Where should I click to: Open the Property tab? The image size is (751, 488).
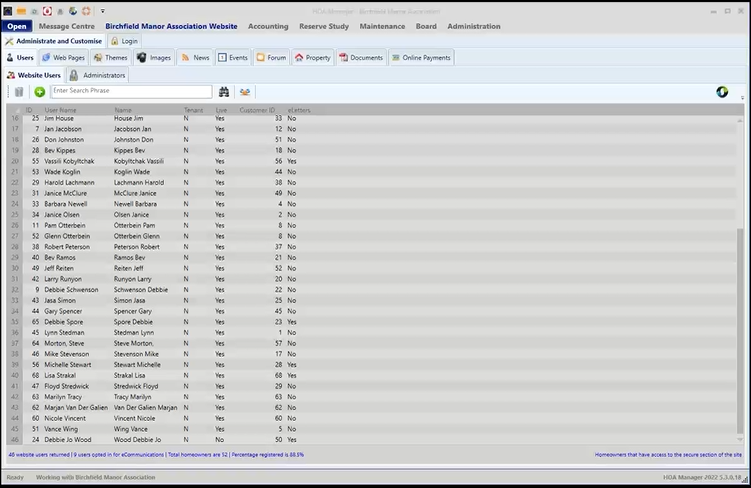click(x=313, y=57)
